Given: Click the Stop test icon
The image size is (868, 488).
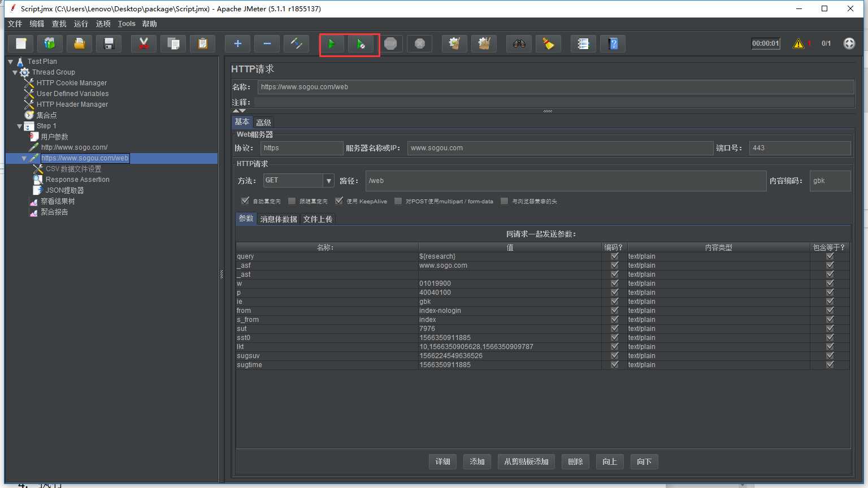Looking at the screenshot, I should pos(390,43).
